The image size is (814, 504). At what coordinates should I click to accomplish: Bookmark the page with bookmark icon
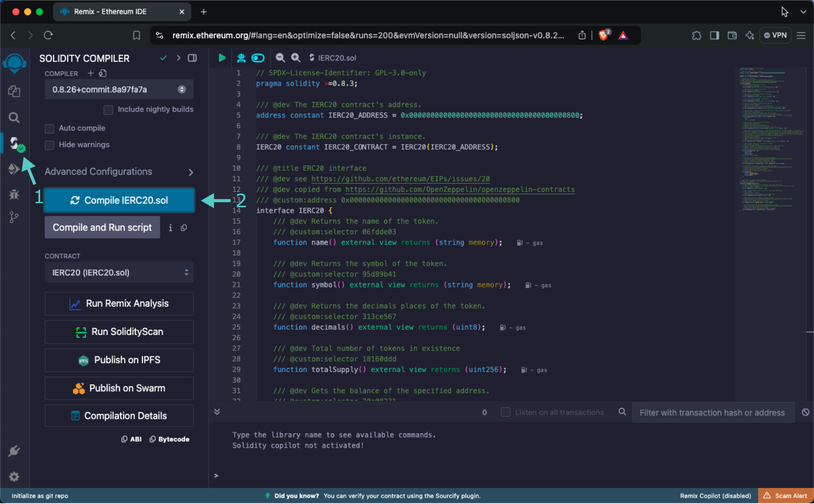click(136, 35)
